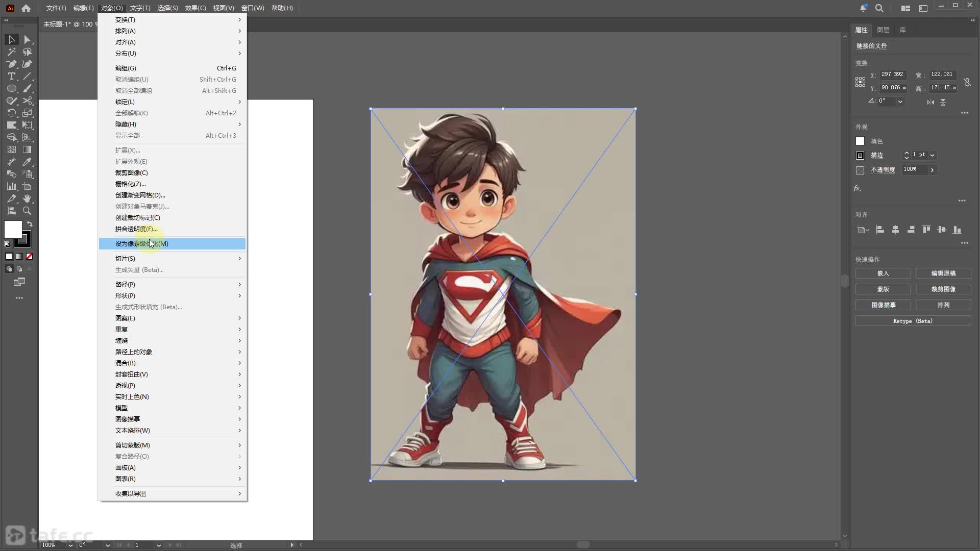Choose 设为像素级优化(M) menu entry

click(x=172, y=244)
